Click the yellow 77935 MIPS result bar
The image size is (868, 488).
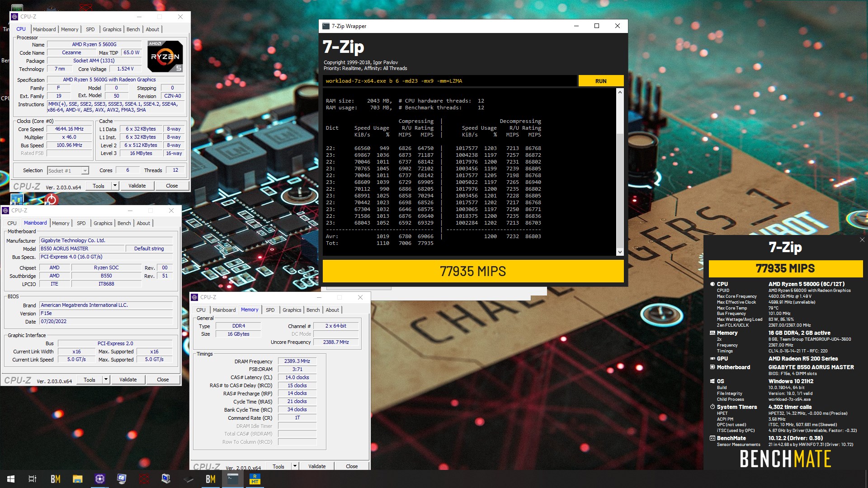473,271
